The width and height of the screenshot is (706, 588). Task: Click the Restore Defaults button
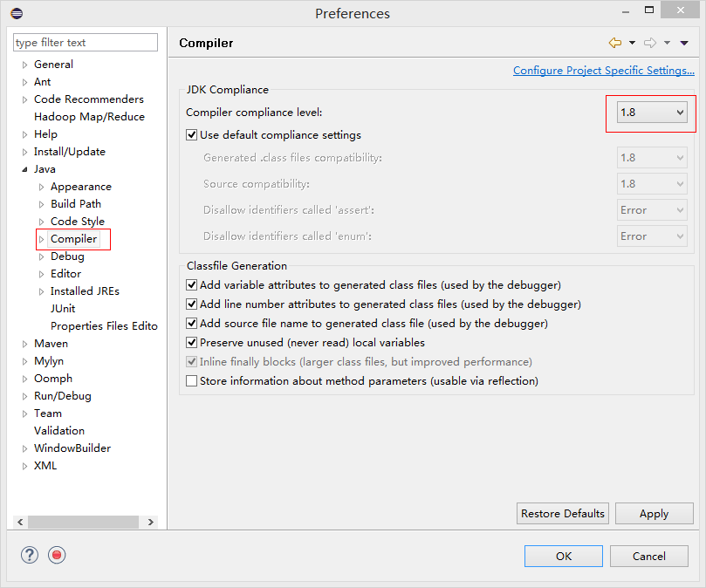coord(563,514)
